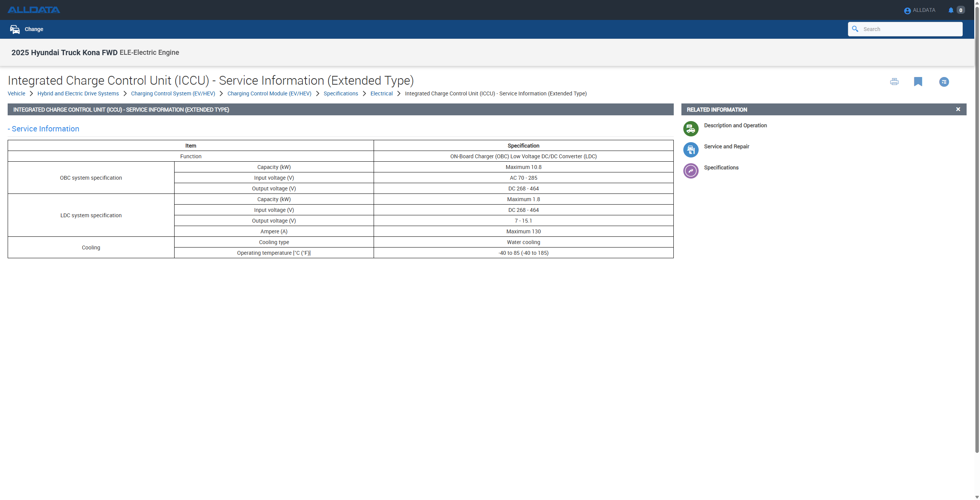The width and height of the screenshot is (980, 500).
Task: Open the notifications bell
Action: [951, 10]
